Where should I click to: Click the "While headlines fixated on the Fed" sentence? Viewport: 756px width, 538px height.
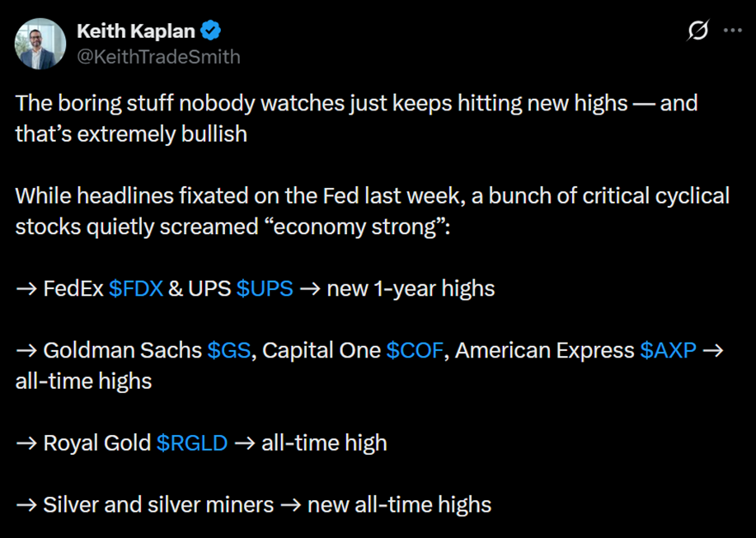click(x=372, y=211)
